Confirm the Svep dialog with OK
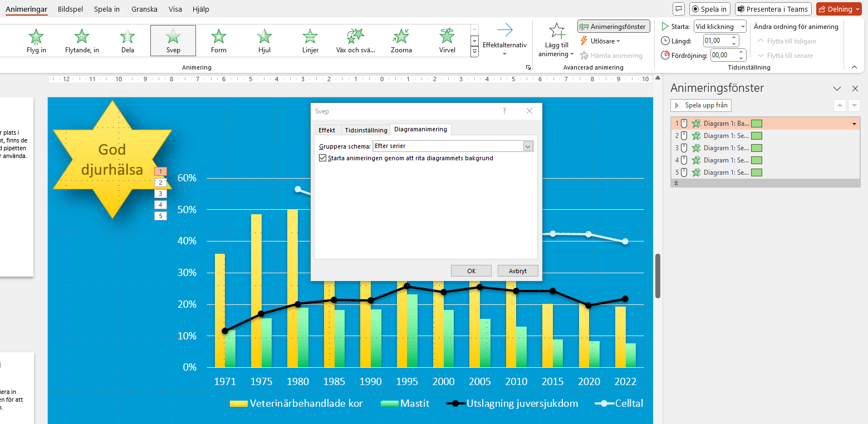The height and width of the screenshot is (424, 868). click(471, 271)
